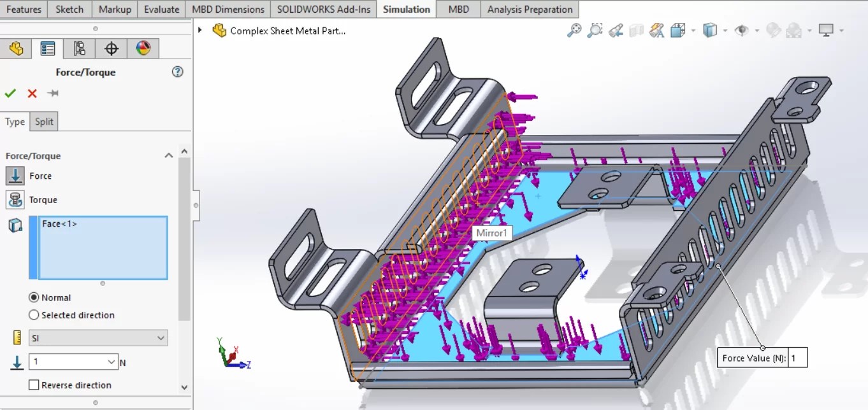Switch to Type tab
The width and height of the screenshot is (868, 410).
(x=15, y=122)
